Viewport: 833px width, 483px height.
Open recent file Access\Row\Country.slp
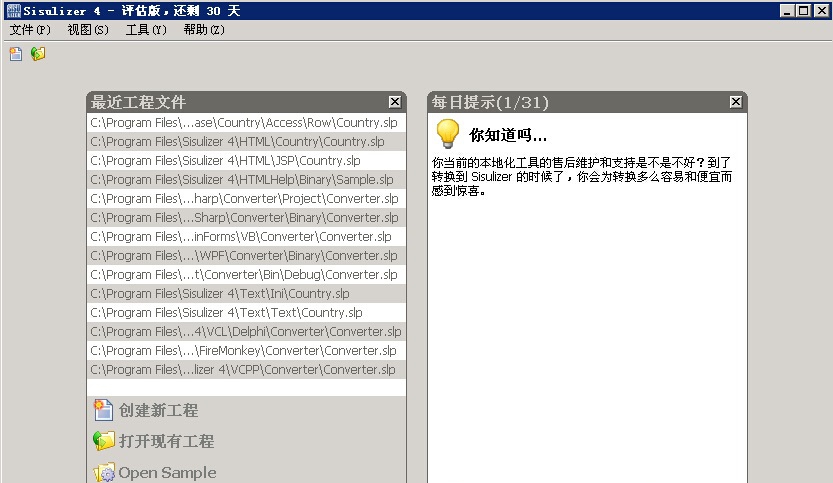[x=246, y=123]
